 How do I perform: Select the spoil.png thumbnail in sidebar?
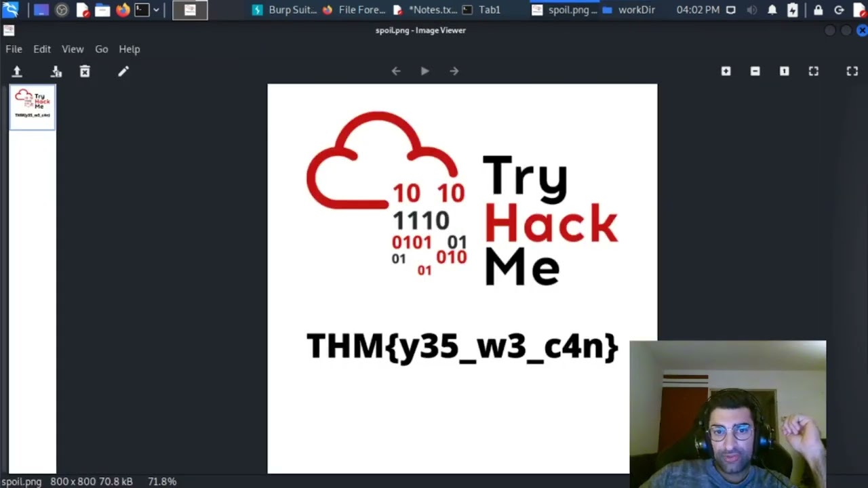click(33, 107)
